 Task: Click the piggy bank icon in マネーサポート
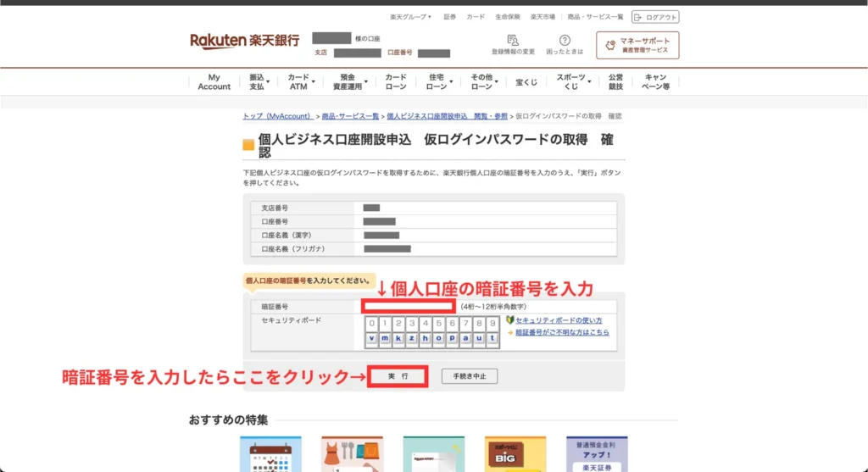610,46
